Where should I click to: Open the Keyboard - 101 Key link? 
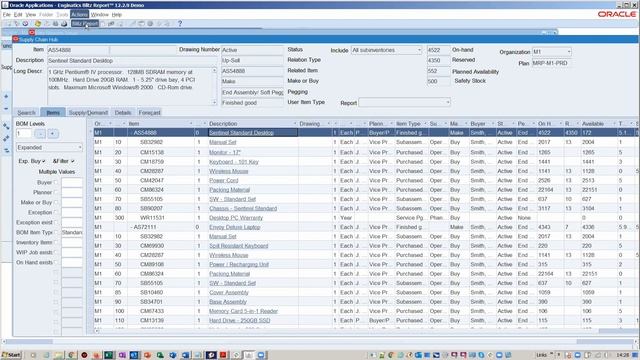pyautogui.click(x=234, y=162)
